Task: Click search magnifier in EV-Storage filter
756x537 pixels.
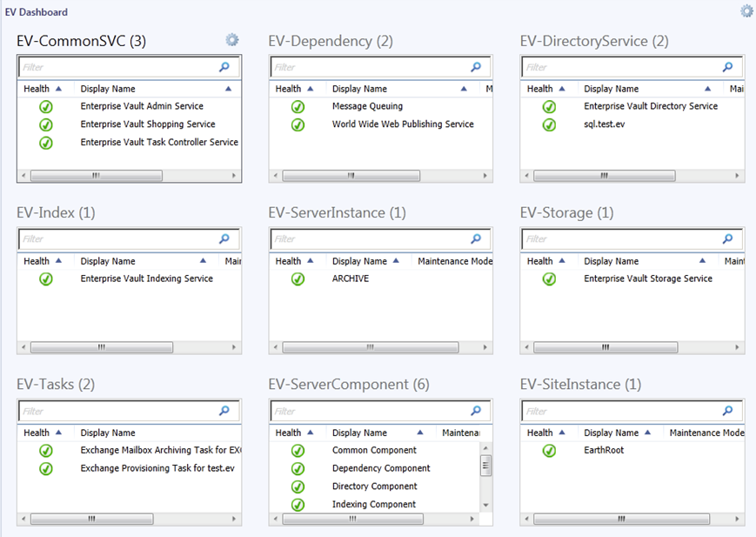Action: [727, 238]
